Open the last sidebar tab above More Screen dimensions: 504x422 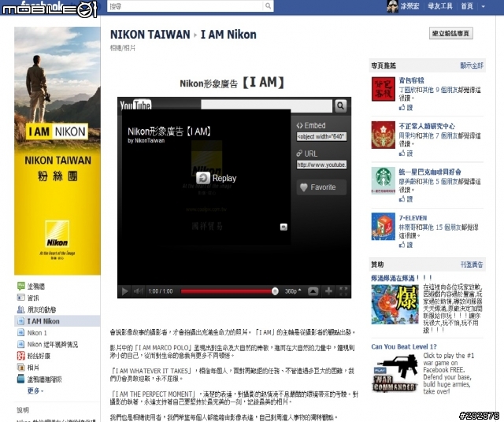tap(39, 379)
